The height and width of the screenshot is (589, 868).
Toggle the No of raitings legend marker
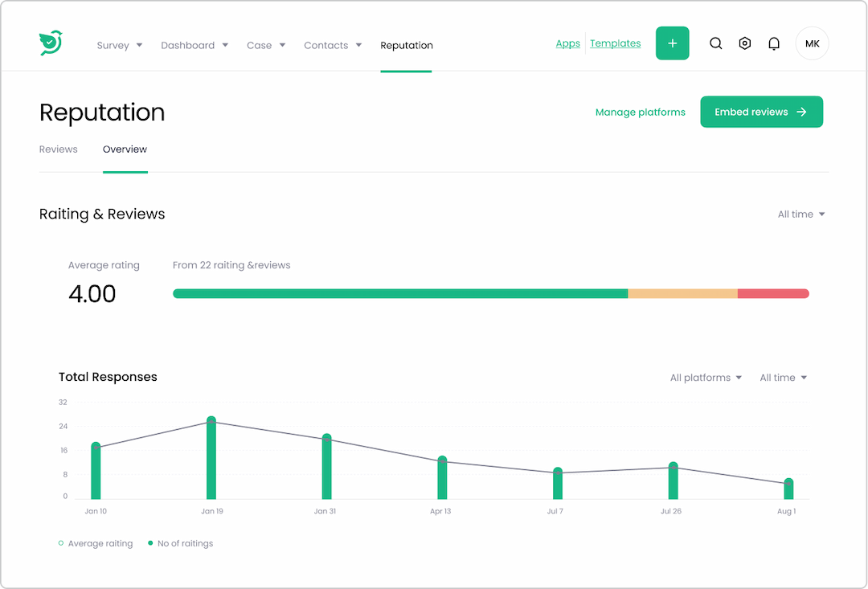(150, 544)
